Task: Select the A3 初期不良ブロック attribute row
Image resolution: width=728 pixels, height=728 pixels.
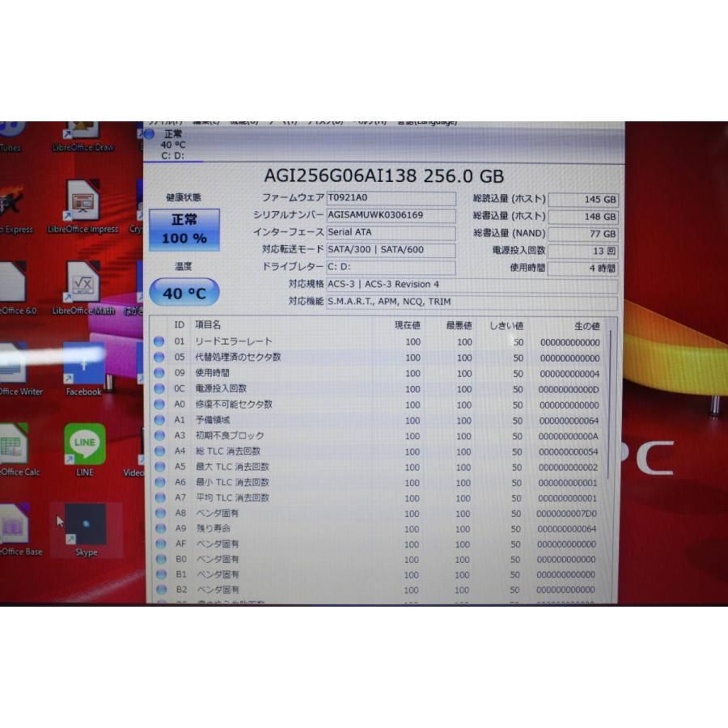Action: pyautogui.click(x=235, y=435)
